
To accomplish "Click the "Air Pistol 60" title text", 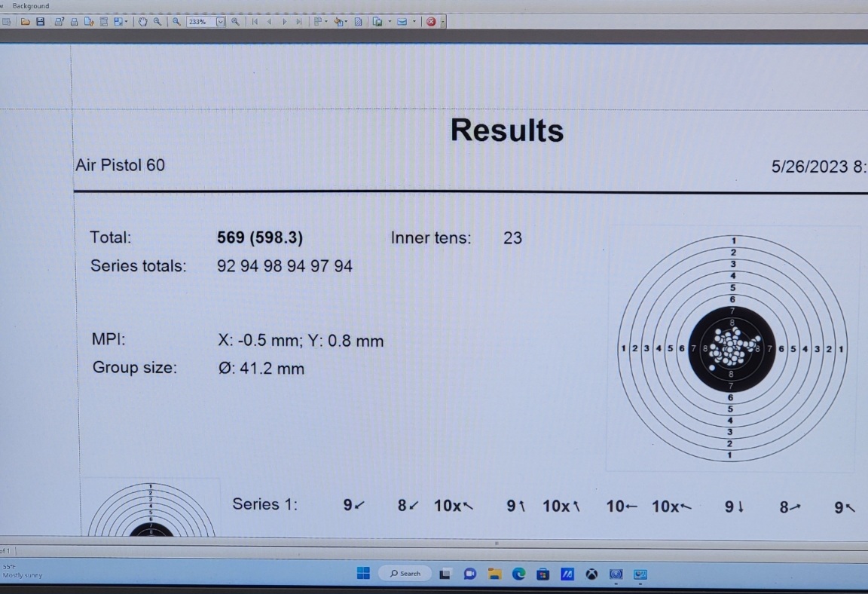I will tap(120, 166).
